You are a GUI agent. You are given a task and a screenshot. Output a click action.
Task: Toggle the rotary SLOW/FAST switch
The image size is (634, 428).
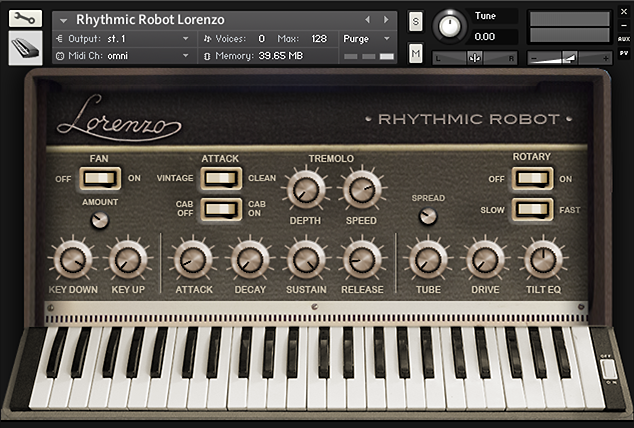point(532,209)
